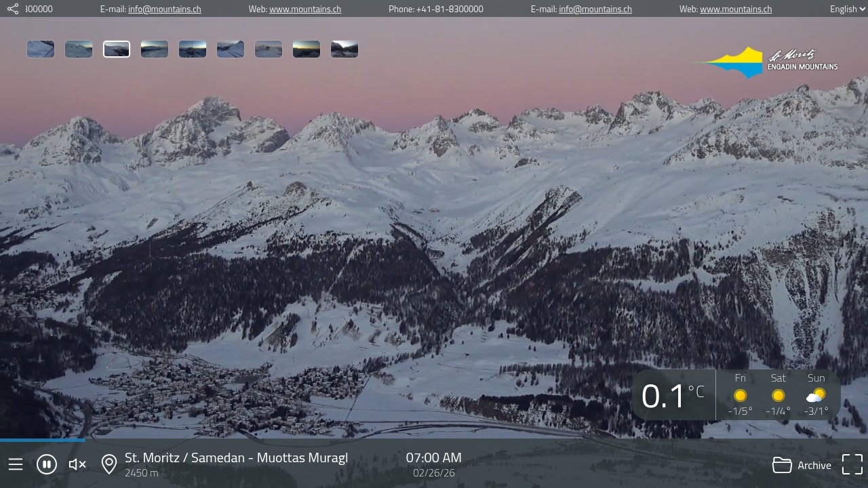Toggle the muted speaker icon
868x488 pixels.
coord(77,464)
